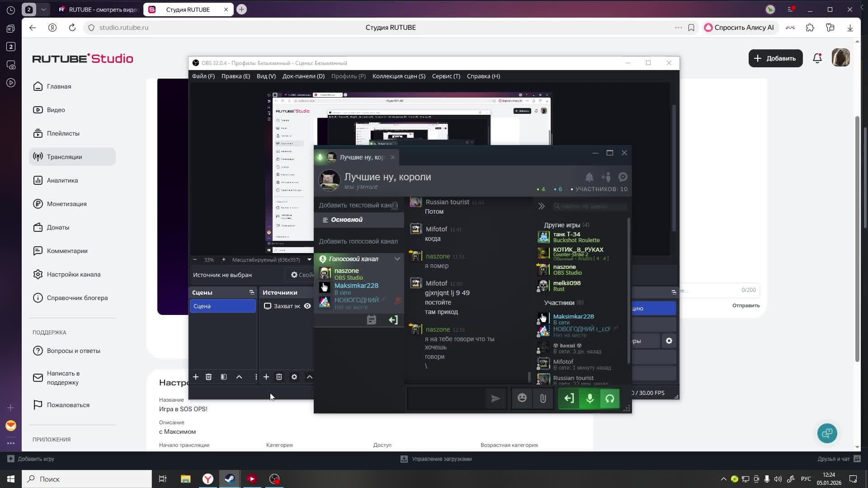Send chat message with arrow icon
The height and width of the screenshot is (488, 868).
(x=495, y=399)
